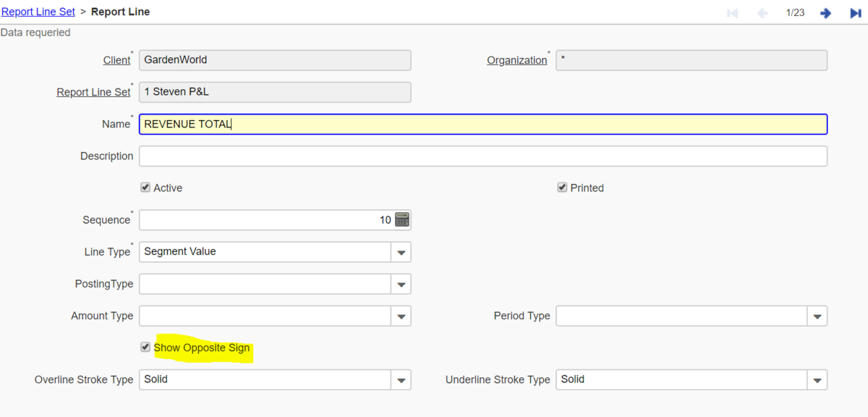
Task: Click the Organization label link
Action: tap(516, 61)
